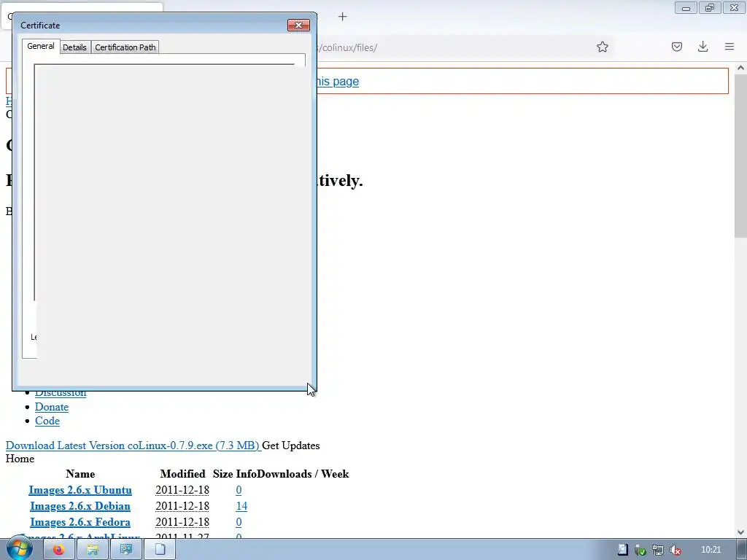The height and width of the screenshot is (560, 747).
Task: Click the 0 downloads count for Fedora
Action: click(x=239, y=522)
